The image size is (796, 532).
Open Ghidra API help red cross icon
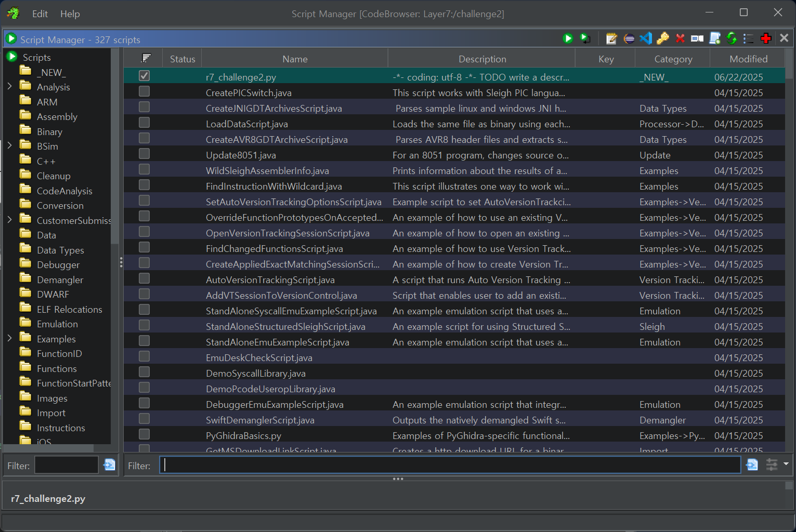coord(765,38)
